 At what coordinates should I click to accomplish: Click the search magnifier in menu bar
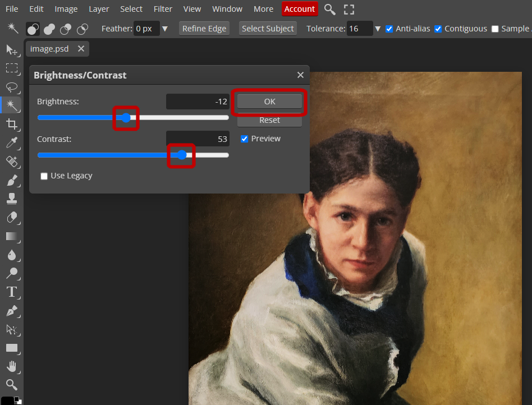click(x=329, y=9)
